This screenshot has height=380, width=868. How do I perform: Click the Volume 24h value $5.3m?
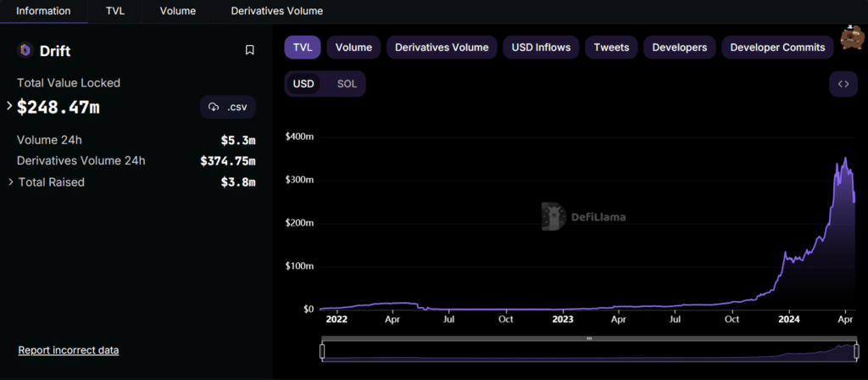click(238, 140)
